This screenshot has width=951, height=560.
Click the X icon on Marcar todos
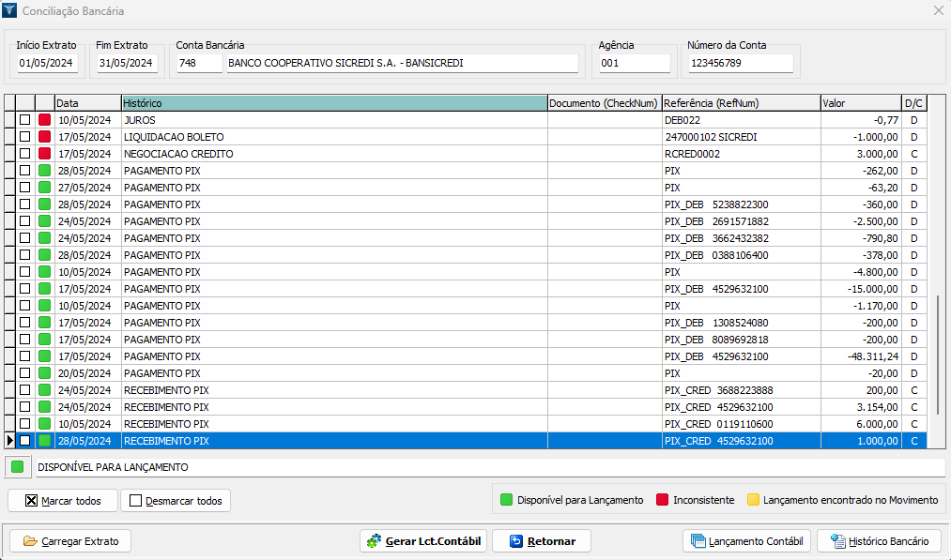[x=31, y=501]
